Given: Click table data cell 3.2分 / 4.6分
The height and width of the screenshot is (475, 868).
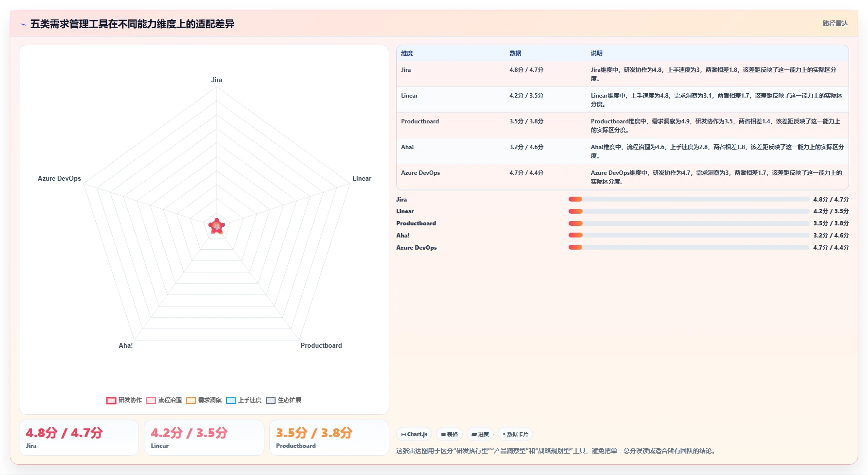Looking at the screenshot, I should pos(526,147).
